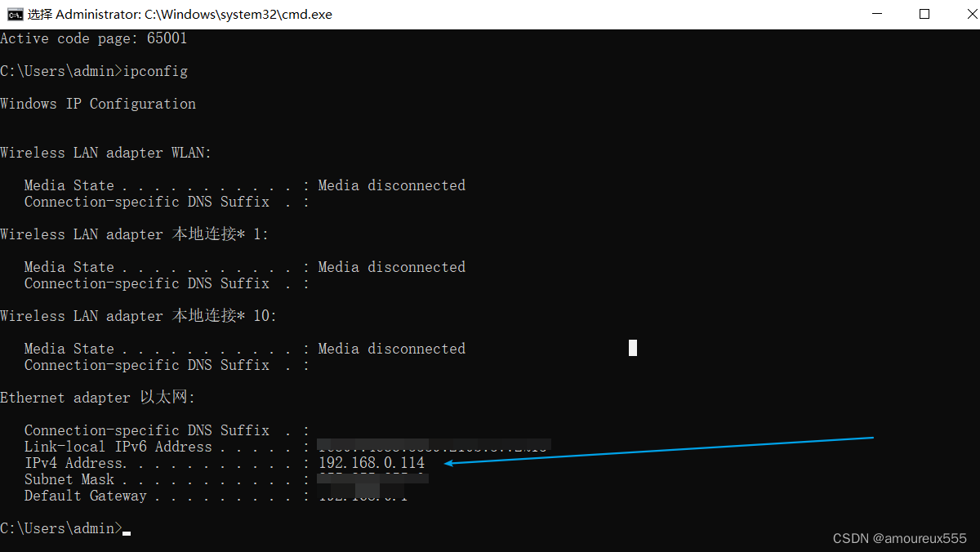Click the white block selection cursor

pos(633,348)
